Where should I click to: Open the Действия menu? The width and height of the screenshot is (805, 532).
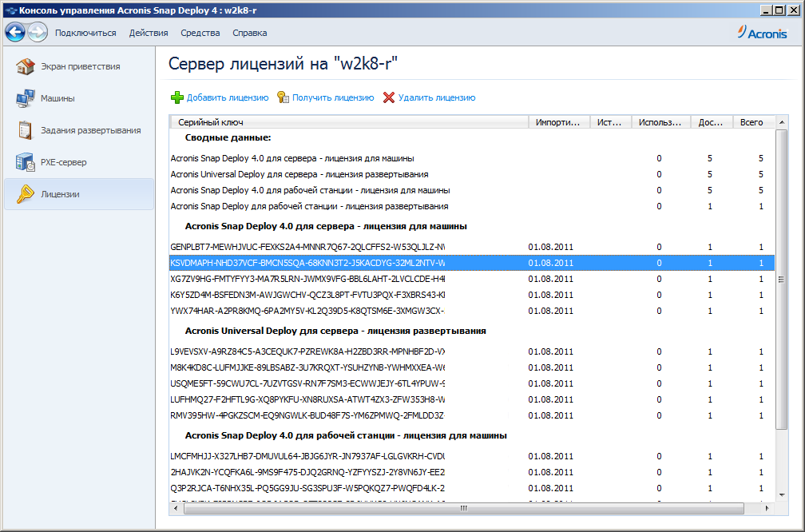coord(149,33)
